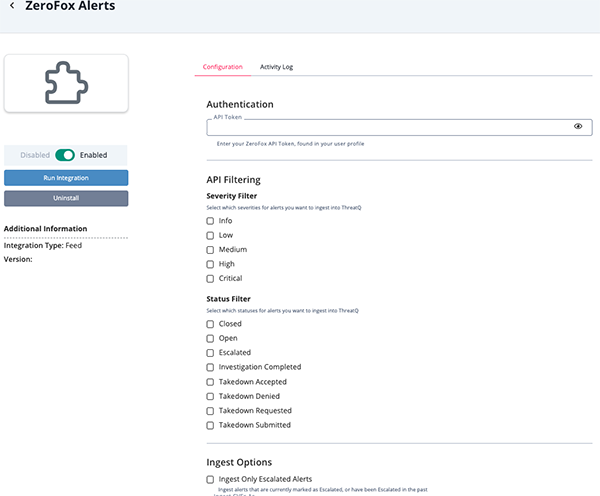This screenshot has width=600, height=496.
Task: Click the 'Version:' text
Action: click(18, 259)
